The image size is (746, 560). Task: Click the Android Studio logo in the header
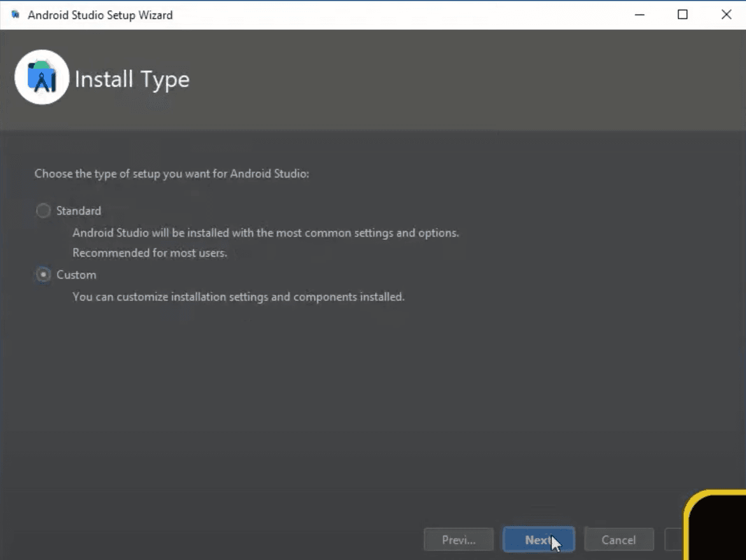pyautogui.click(x=41, y=76)
